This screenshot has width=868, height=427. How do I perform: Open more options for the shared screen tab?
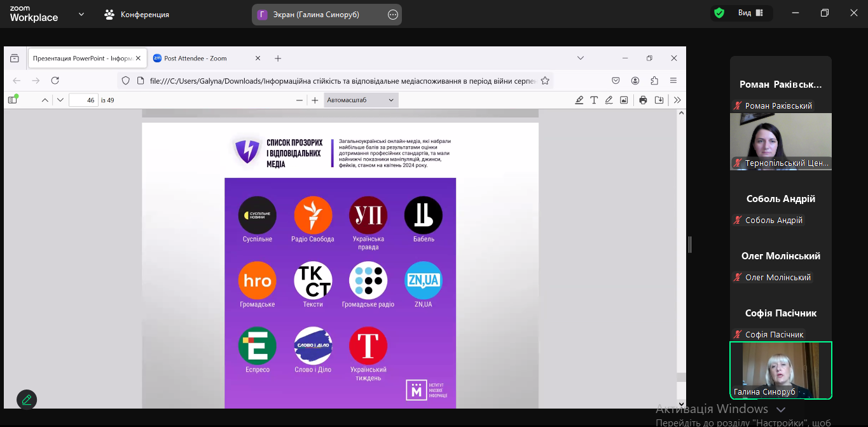pyautogui.click(x=393, y=15)
